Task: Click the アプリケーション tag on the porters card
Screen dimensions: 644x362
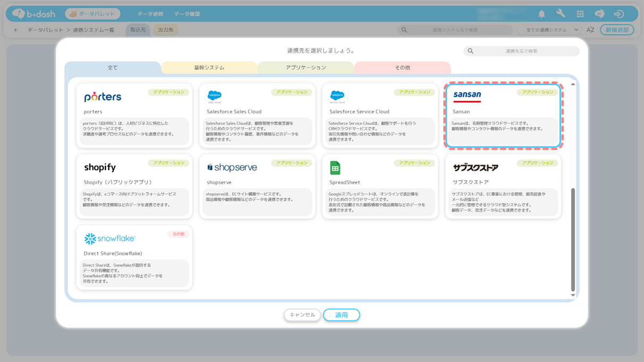Action: coord(169,92)
